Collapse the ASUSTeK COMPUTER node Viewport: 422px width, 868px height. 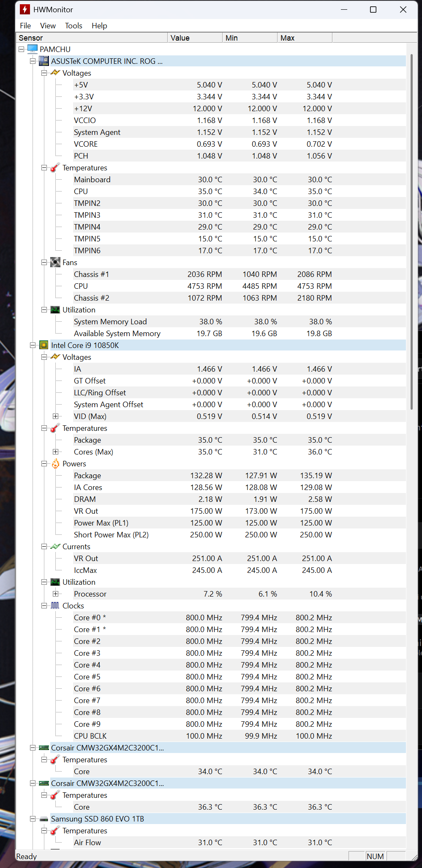click(33, 61)
